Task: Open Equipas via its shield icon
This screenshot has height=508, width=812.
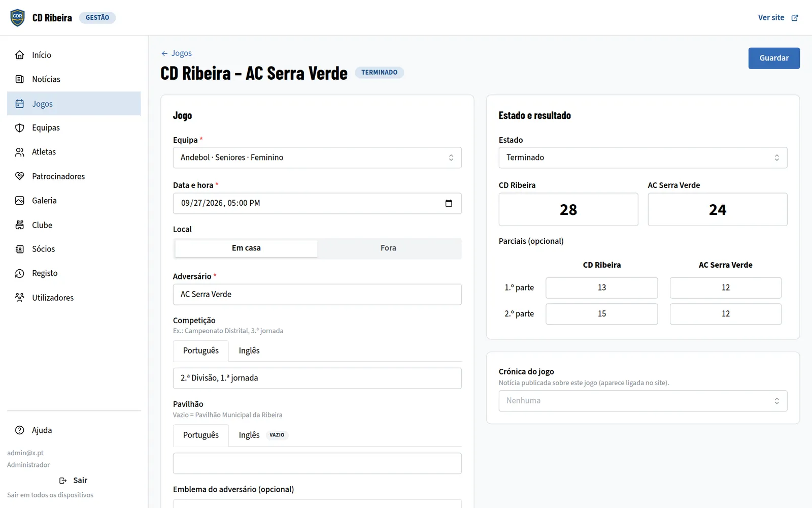Action: (x=20, y=128)
